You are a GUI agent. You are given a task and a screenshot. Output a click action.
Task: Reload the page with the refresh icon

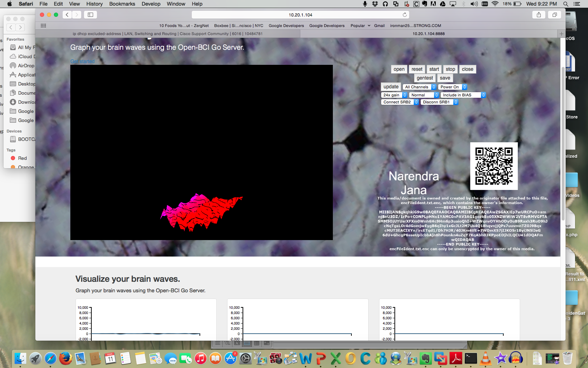[x=405, y=15]
